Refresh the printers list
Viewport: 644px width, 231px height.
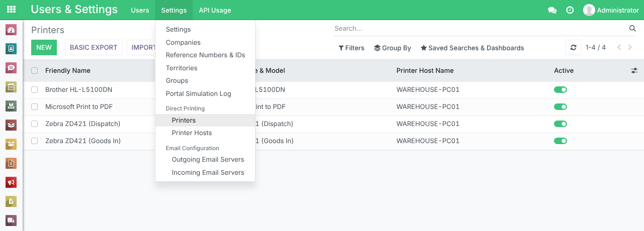point(573,48)
